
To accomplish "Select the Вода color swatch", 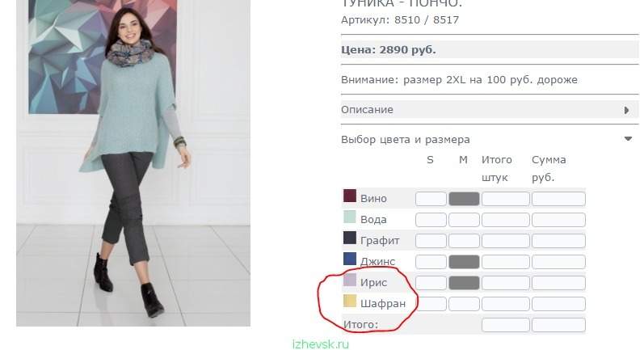I will pyautogui.click(x=350, y=217).
